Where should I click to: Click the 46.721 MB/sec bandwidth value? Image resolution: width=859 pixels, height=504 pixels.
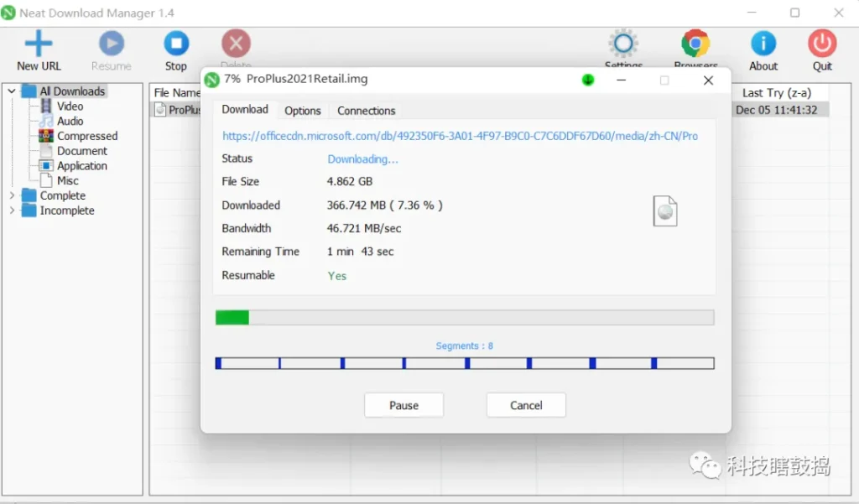(x=364, y=228)
